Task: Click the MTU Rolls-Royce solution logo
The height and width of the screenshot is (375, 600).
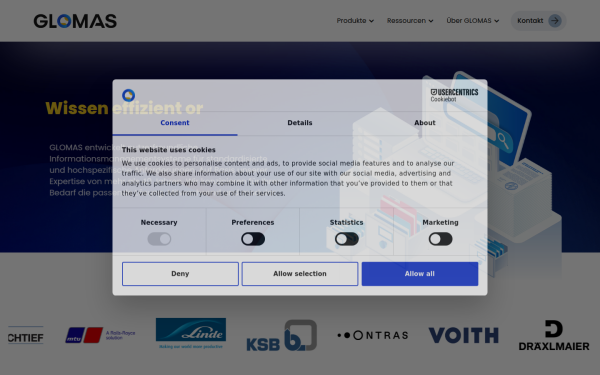Action: pos(100,335)
